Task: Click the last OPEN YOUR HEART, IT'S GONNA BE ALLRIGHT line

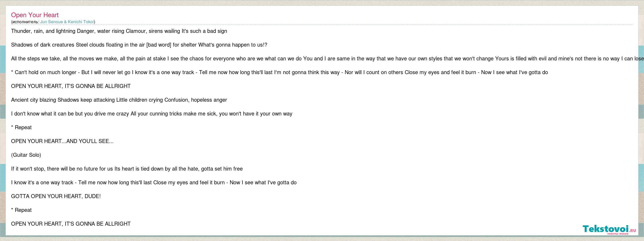Action: (71, 224)
